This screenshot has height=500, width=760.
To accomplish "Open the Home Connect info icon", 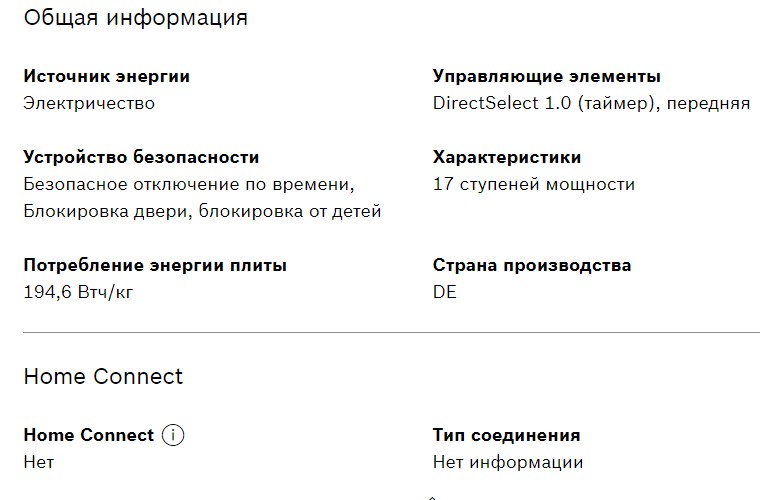I will (174, 435).
